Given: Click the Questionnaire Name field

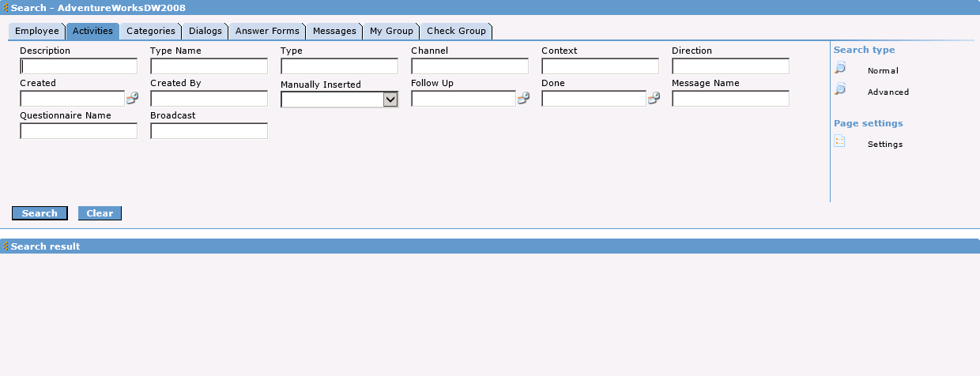Looking at the screenshot, I should click(78, 131).
